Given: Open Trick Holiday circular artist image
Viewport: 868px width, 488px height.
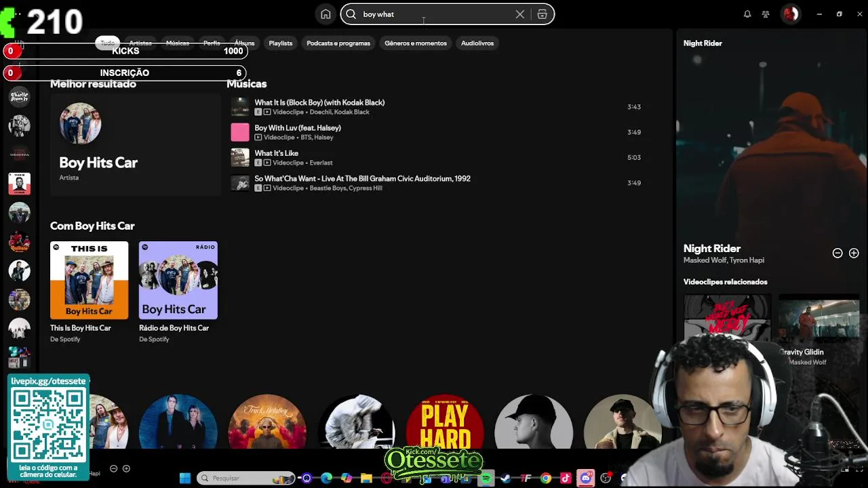Looking at the screenshot, I should [x=267, y=422].
